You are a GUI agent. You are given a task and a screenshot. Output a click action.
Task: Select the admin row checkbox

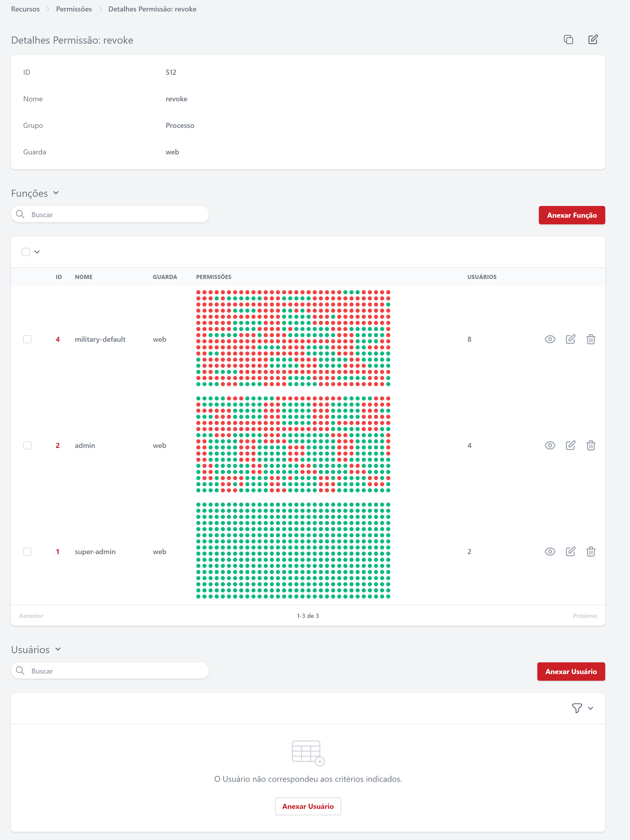pos(27,445)
